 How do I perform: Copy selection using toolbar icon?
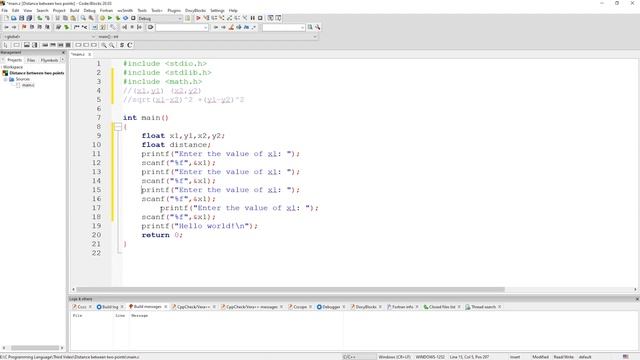[x=65, y=18]
